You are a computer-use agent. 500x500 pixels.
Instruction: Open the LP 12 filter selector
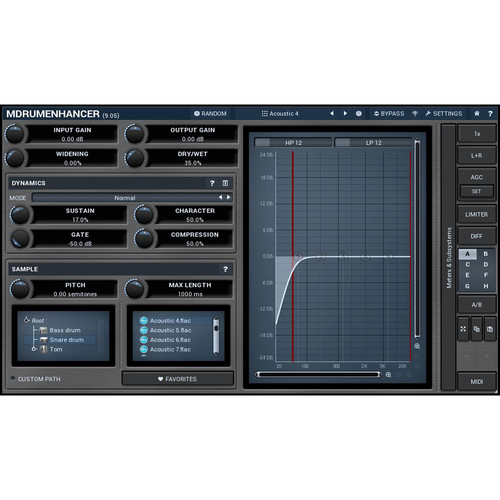coord(373,143)
